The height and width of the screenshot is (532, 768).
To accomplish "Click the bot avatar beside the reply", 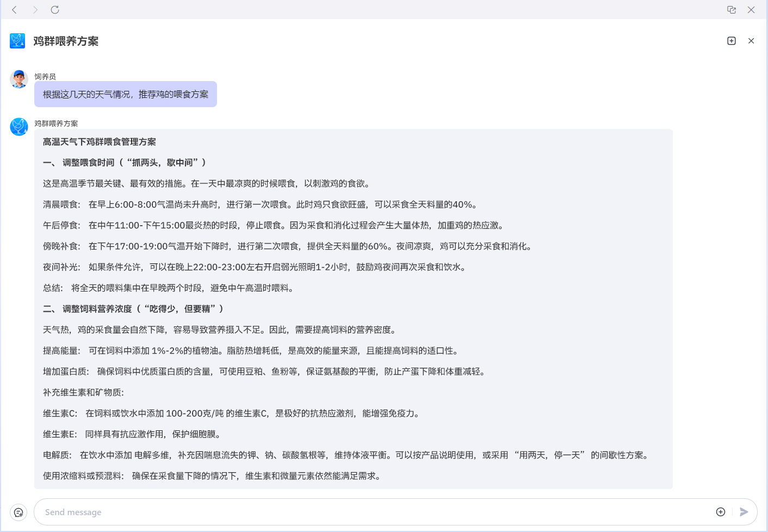I will (19, 127).
